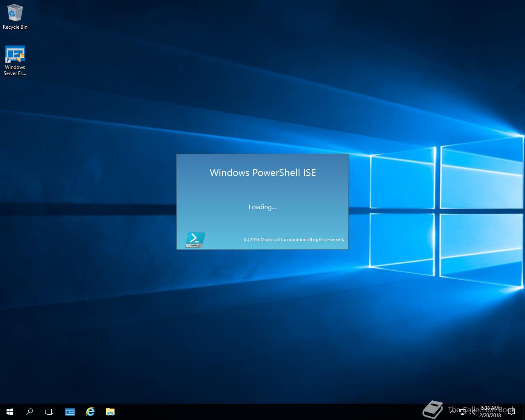Show hidden system tray icons
The height and width of the screenshot is (420, 525).
[452, 411]
